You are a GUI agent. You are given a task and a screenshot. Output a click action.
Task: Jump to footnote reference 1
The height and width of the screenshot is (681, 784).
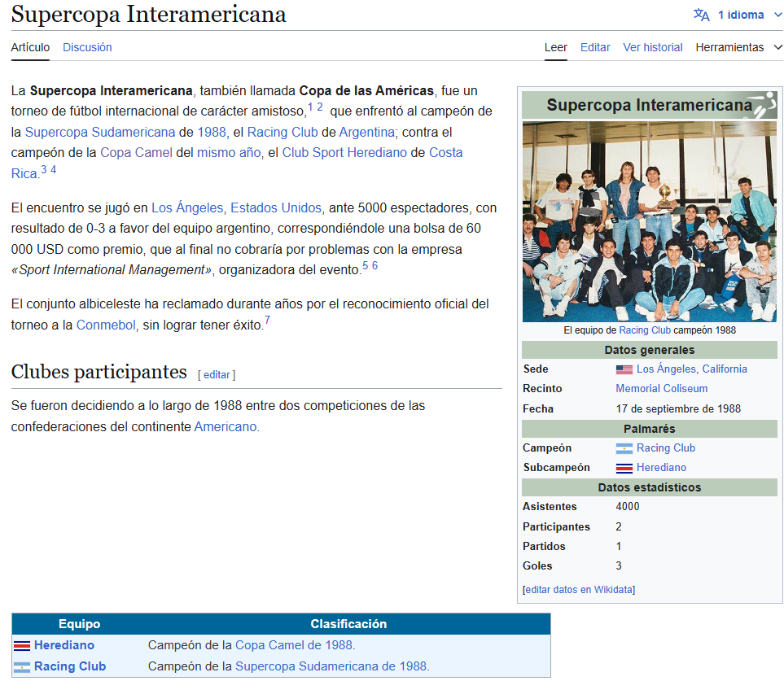pos(310,107)
